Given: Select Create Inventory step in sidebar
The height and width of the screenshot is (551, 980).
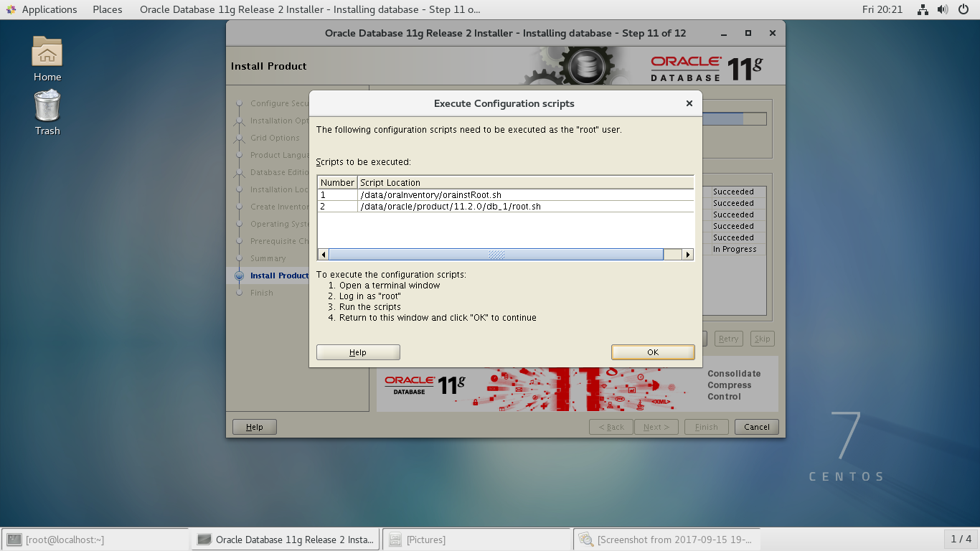Looking at the screenshot, I should [279, 207].
